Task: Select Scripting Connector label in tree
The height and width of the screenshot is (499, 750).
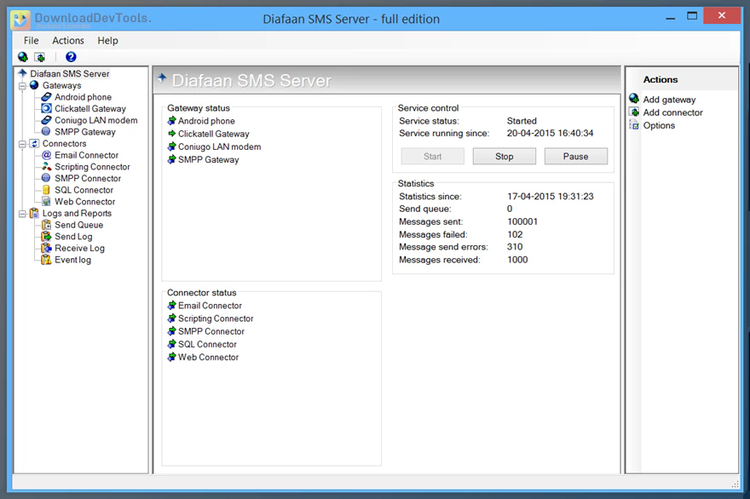Action: (92, 167)
